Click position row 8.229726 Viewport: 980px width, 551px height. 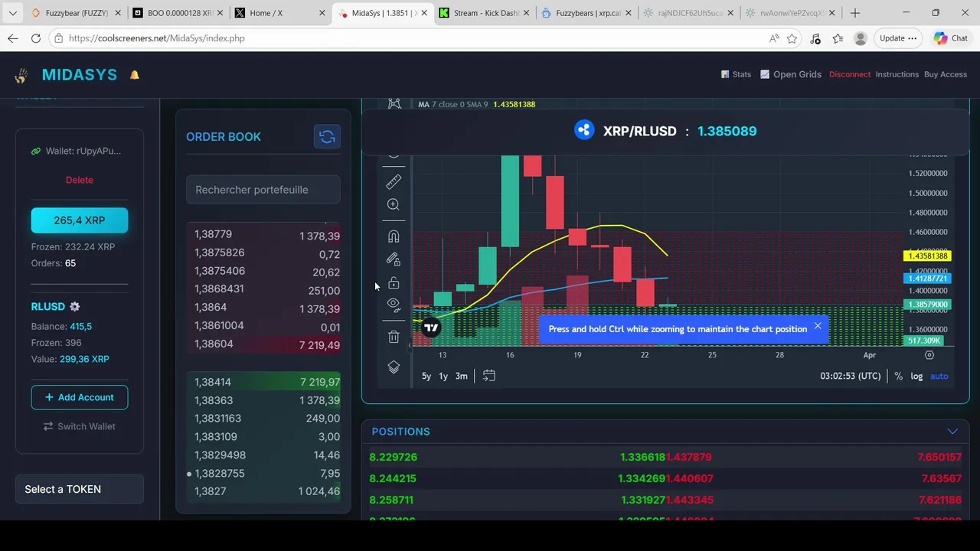pos(665,457)
